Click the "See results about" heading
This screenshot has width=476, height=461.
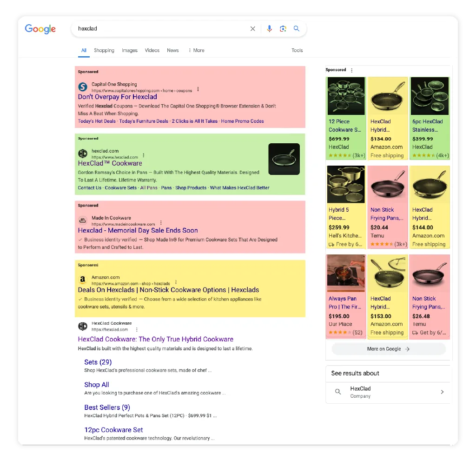pyautogui.click(x=355, y=374)
